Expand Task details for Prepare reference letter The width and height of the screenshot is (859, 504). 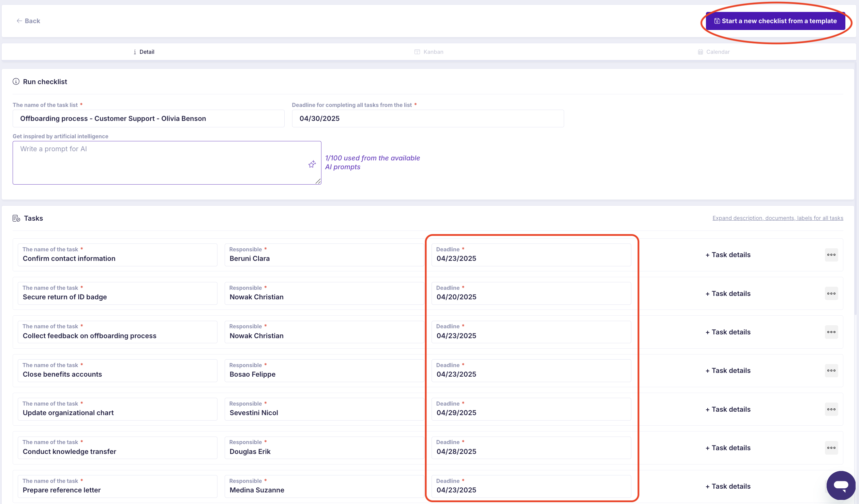(x=728, y=486)
